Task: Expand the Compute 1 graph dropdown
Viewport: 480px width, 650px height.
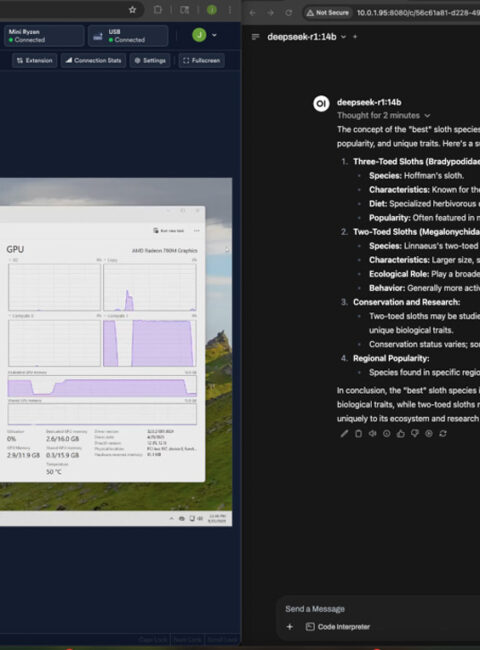Action: [116, 316]
